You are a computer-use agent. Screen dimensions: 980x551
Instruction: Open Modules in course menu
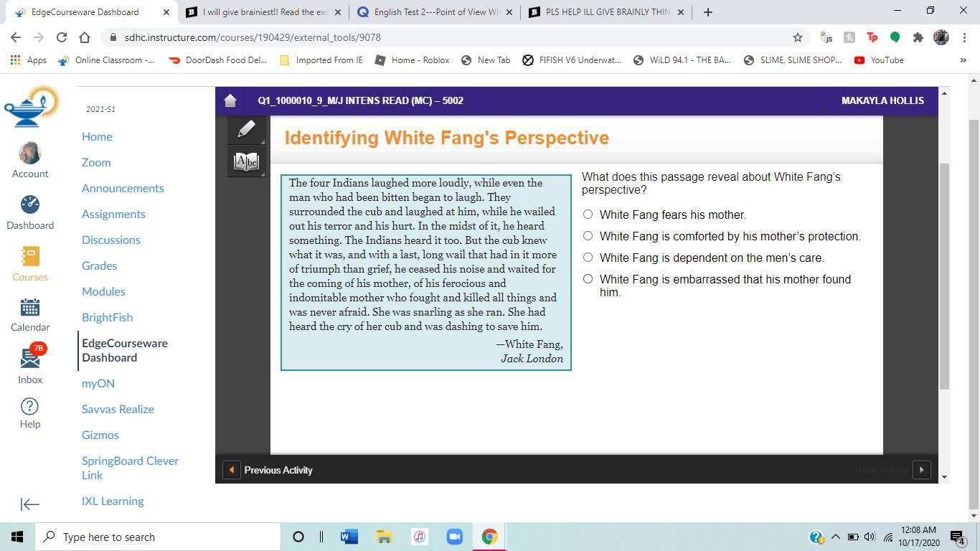pos(103,291)
